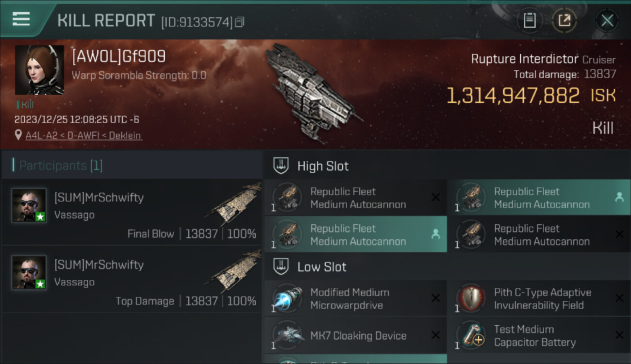Select Modified Medium Microwarpdrive icon
Viewport: 631px width, 364px height.
click(x=287, y=298)
